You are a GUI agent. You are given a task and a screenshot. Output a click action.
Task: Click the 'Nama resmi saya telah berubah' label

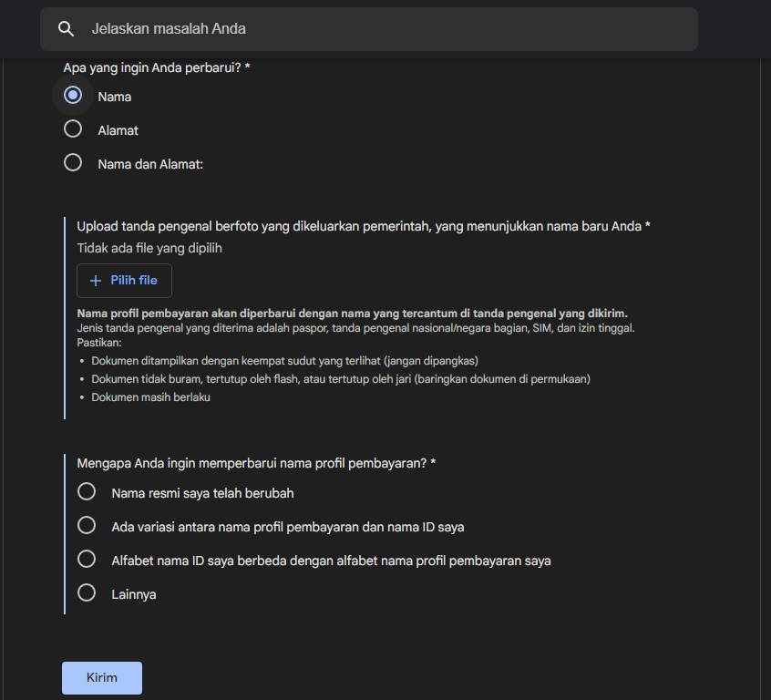(x=202, y=493)
